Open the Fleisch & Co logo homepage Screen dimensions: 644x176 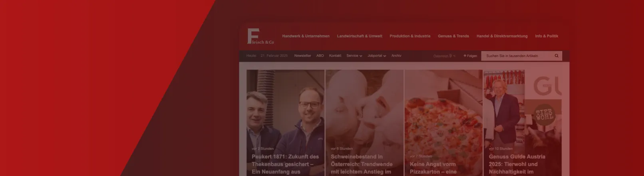[x=260, y=36]
